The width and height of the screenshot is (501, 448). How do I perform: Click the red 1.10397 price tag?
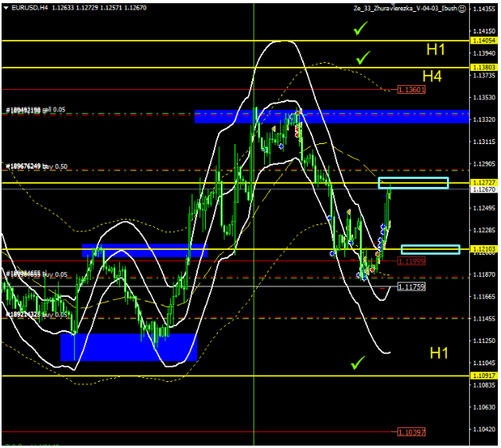coord(411,432)
